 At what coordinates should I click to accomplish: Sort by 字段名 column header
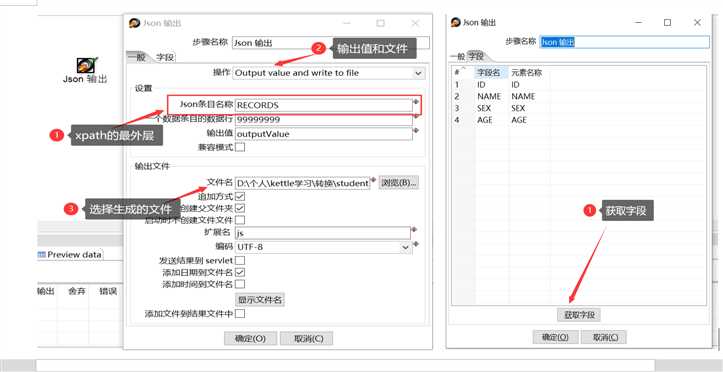[x=491, y=73]
